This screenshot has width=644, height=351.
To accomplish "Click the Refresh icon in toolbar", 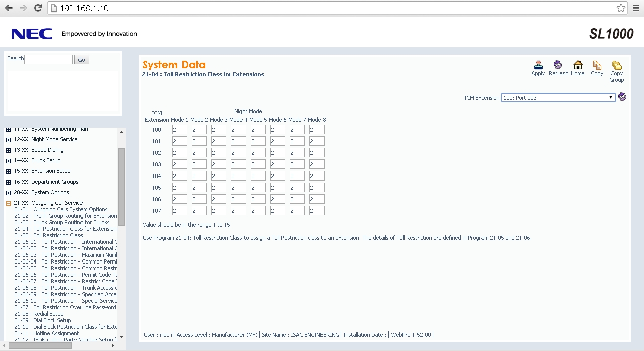I will tap(558, 65).
